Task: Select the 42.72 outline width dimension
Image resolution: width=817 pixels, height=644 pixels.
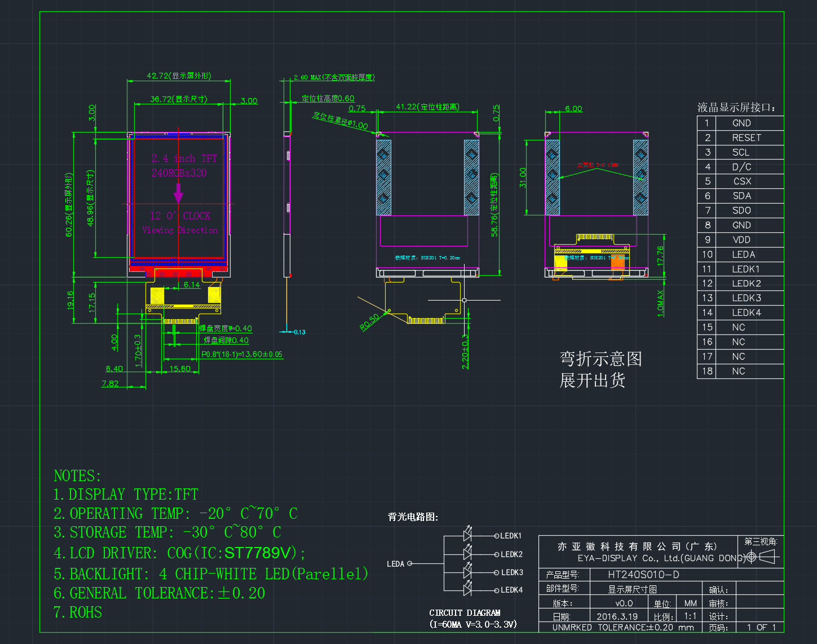Action: pyautogui.click(x=179, y=76)
